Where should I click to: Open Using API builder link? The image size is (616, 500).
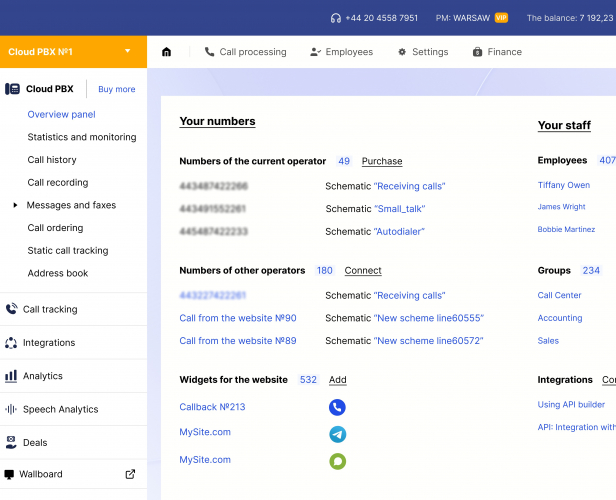[x=571, y=405]
